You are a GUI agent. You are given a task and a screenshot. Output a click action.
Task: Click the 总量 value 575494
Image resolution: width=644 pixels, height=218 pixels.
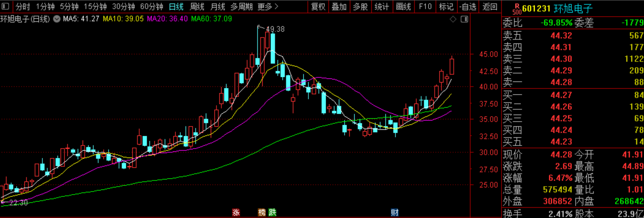(x=557, y=190)
